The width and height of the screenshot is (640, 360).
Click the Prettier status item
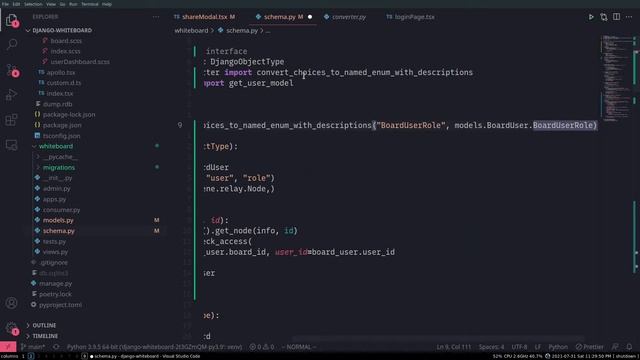589,347
